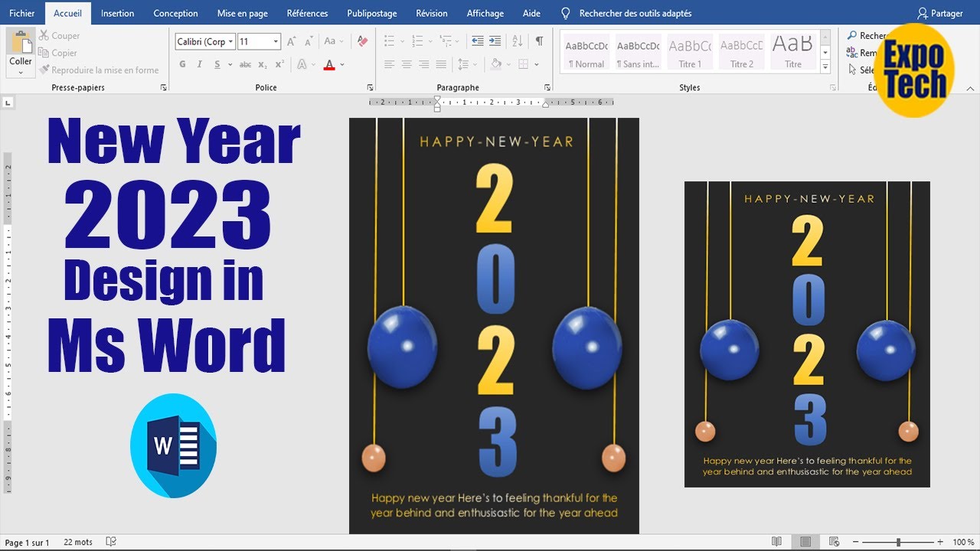Viewport: 980px width, 551px height.
Task: Click the lightbulb search tools icon
Action: [566, 13]
